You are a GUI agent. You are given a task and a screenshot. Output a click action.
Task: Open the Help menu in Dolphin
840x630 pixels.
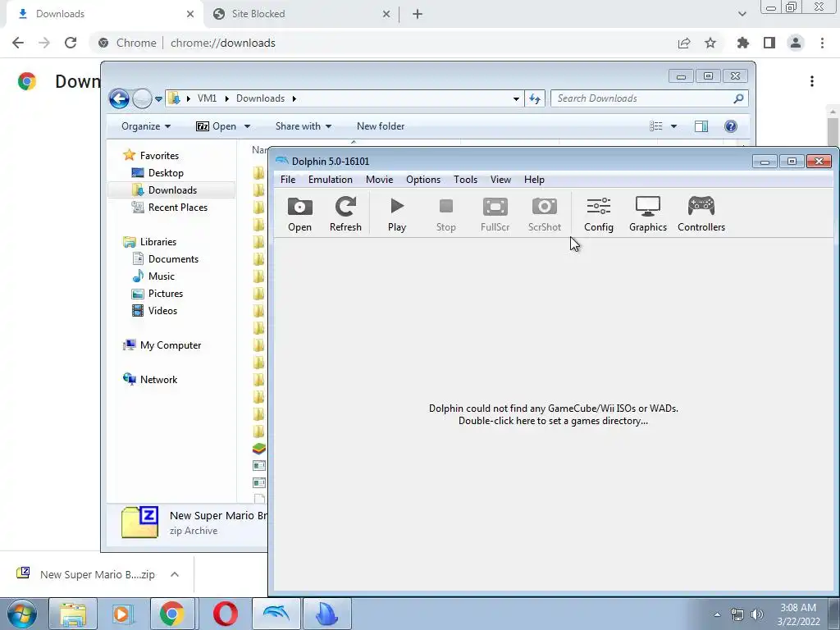click(x=534, y=180)
